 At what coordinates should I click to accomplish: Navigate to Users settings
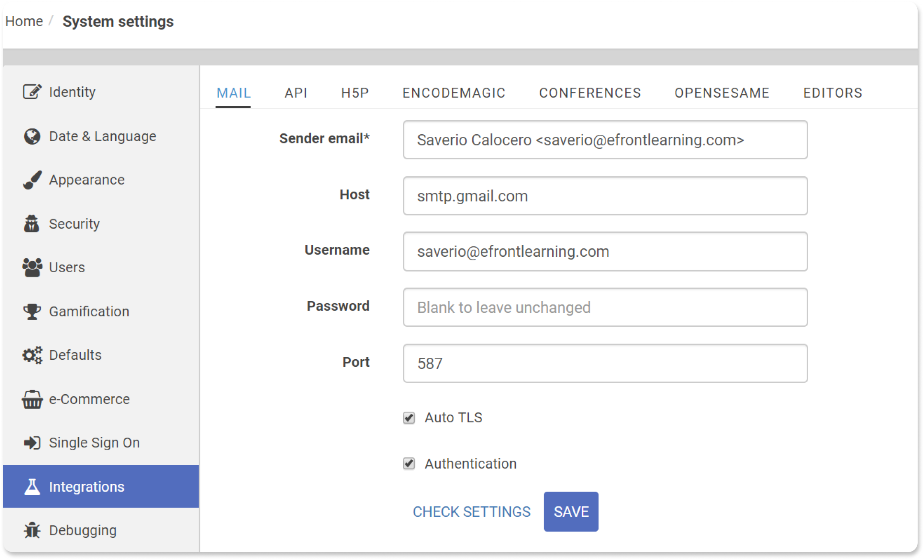66,266
